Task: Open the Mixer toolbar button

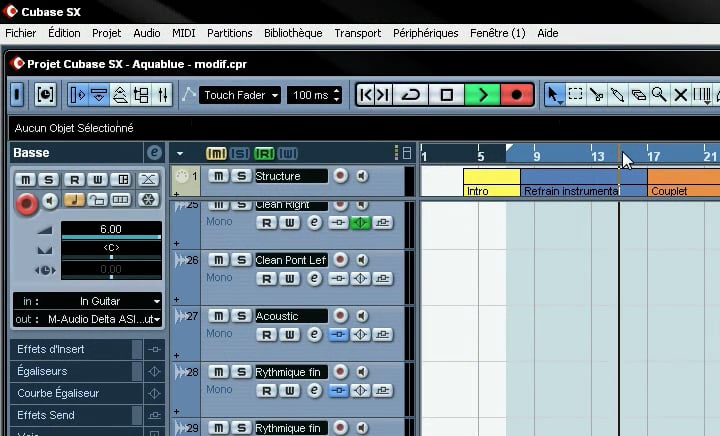Action: point(162,95)
